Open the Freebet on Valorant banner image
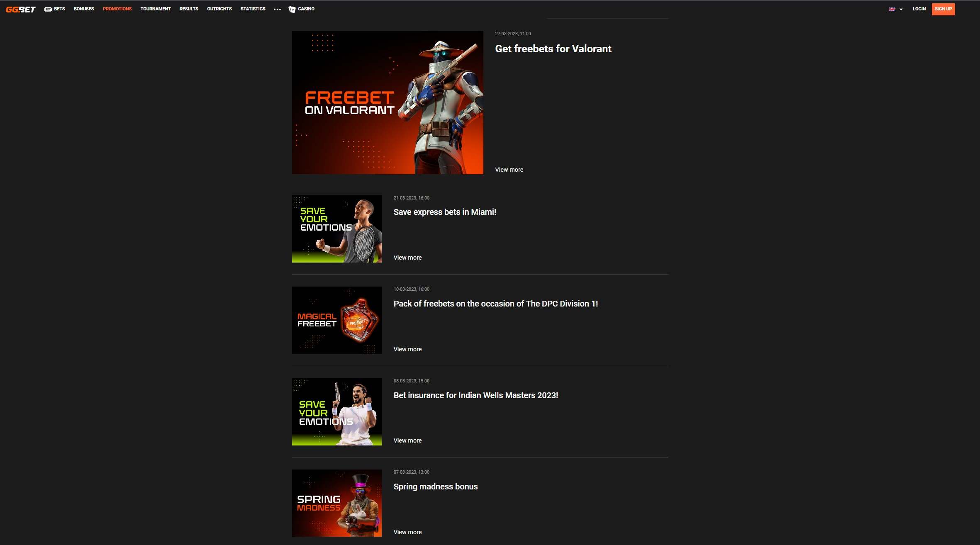Screen dimensions: 980x545 (388, 102)
